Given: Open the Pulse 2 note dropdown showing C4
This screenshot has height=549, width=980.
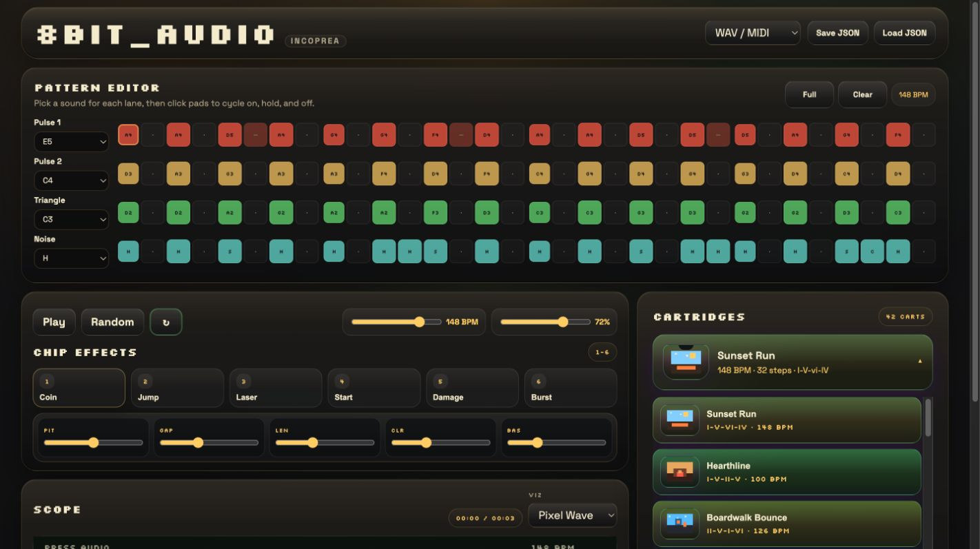Looking at the screenshot, I should (x=72, y=180).
